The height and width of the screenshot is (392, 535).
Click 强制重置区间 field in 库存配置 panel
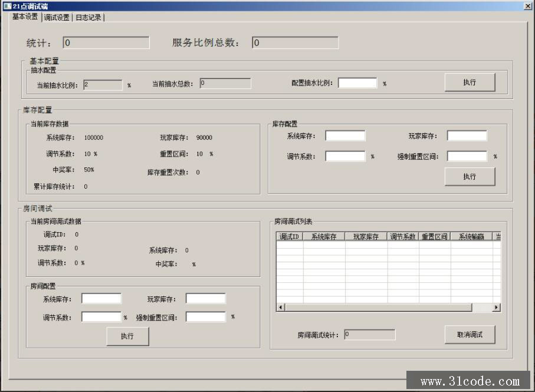tap(467, 157)
